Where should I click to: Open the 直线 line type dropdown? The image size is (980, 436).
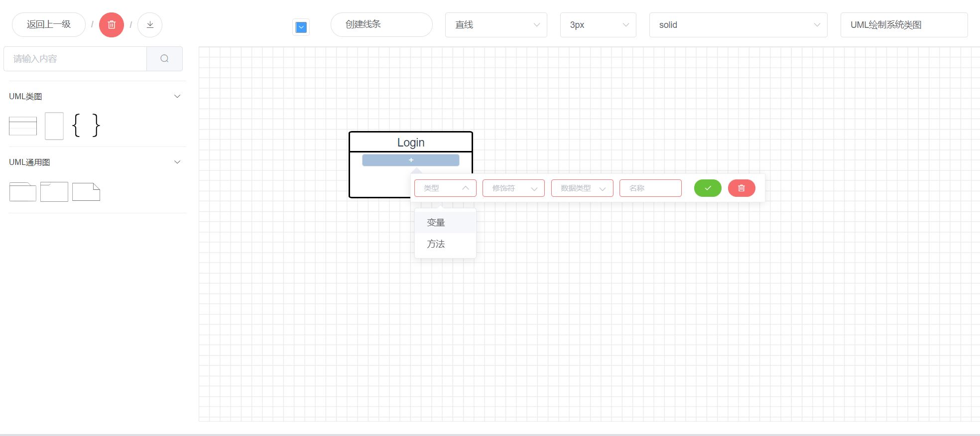(x=496, y=25)
